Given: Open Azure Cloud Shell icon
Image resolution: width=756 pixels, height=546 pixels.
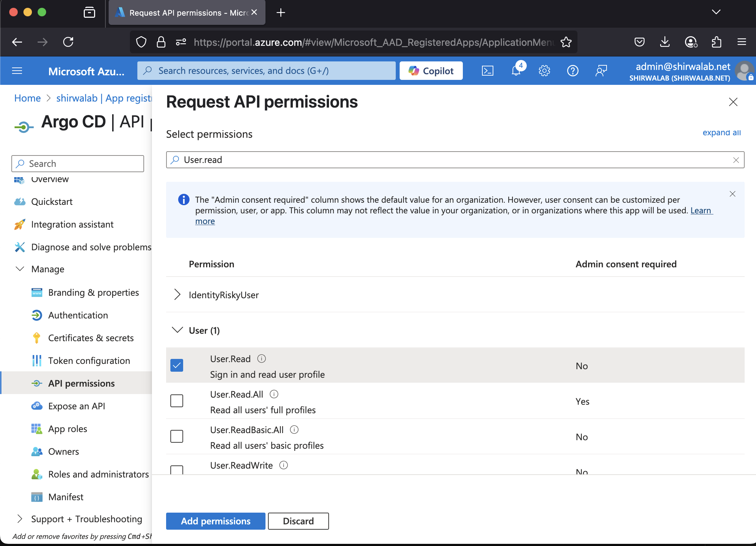Looking at the screenshot, I should [x=487, y=71].
